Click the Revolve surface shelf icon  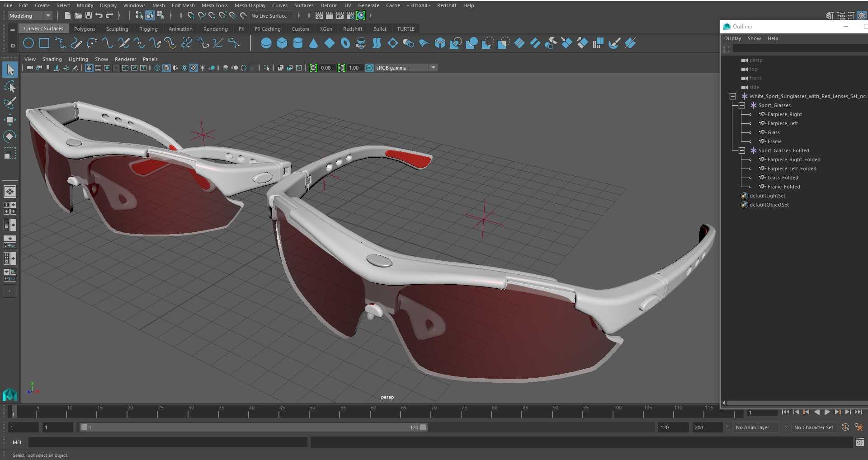point(361,43)
